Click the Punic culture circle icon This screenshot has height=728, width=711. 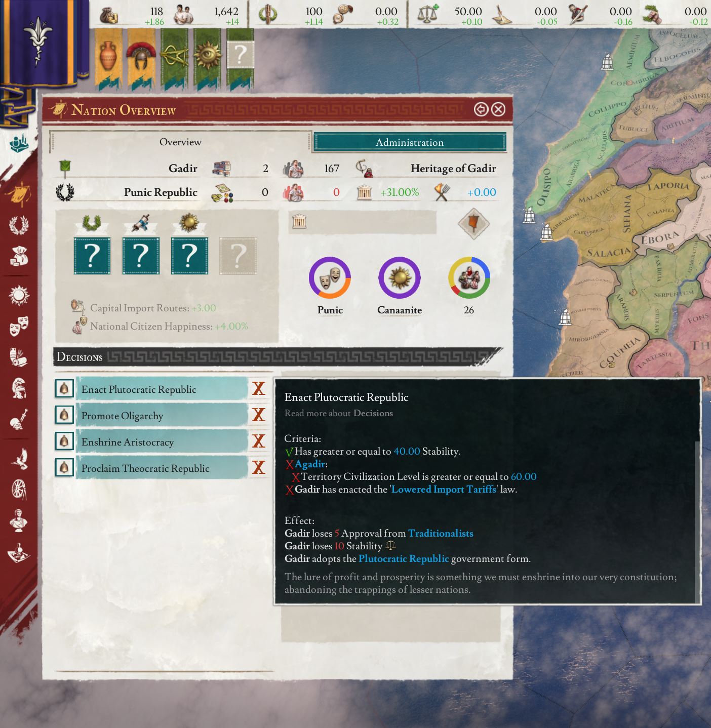click(330, 277)
